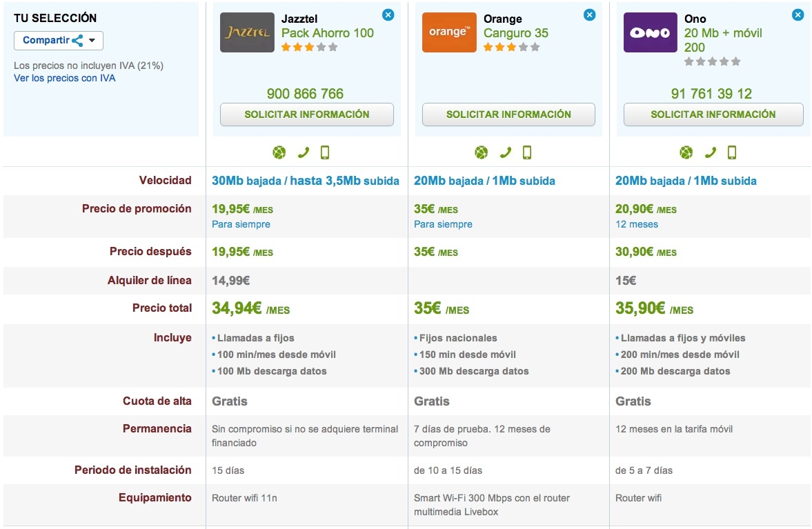
Task: Click the Orange logo thumbnail
Action: pos(449,32)
